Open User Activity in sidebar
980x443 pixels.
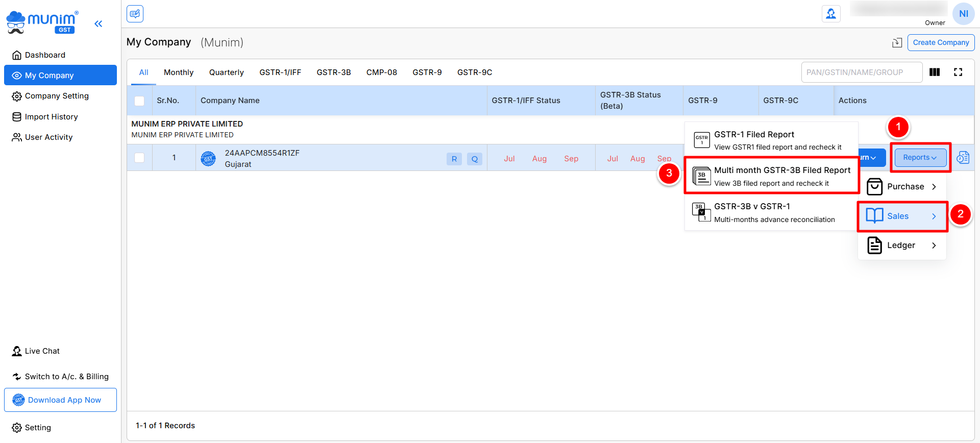pos(60,137)
